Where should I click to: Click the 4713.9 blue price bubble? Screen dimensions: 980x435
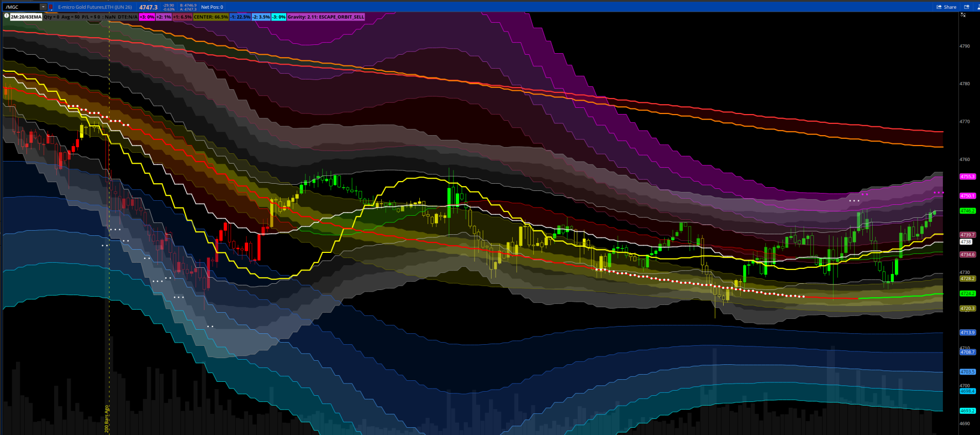click(x=967, y=332)
